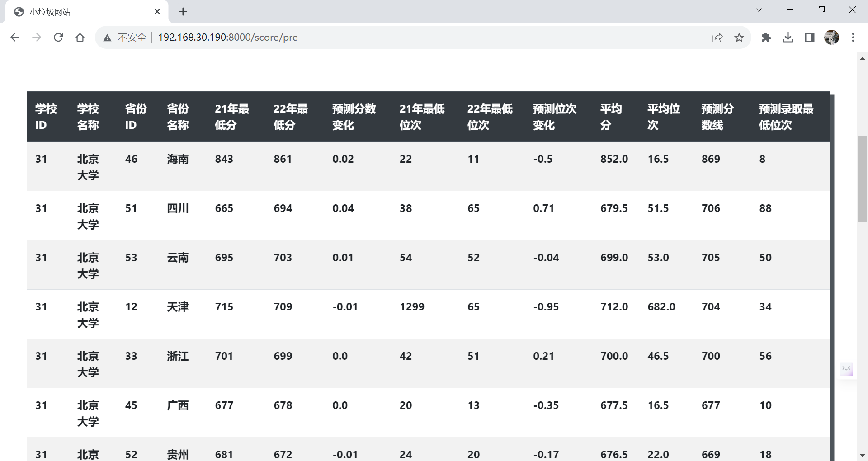
Task: Click score change value 0.04
Action: click(343, 208)
